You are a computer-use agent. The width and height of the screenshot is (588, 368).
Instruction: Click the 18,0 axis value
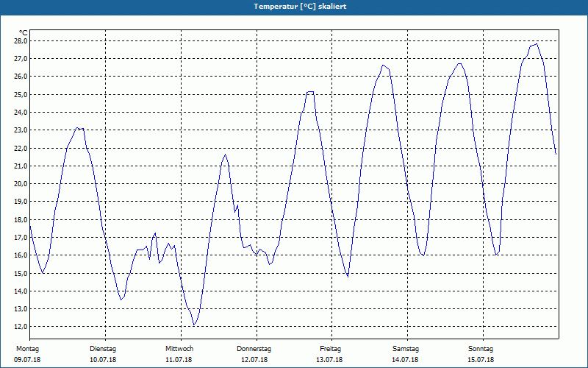21,219
